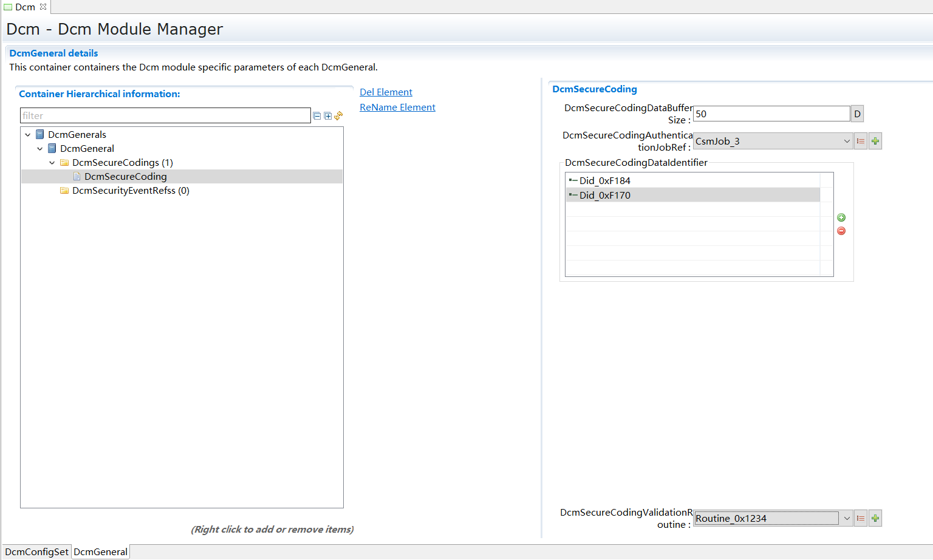Click the Del Element link
This screenshot has height=560, width=933.
pos(386,92)
